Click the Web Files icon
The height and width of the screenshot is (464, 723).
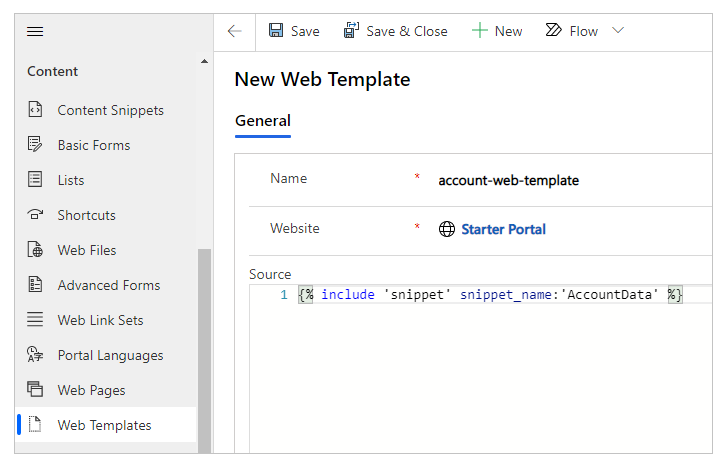36,250
